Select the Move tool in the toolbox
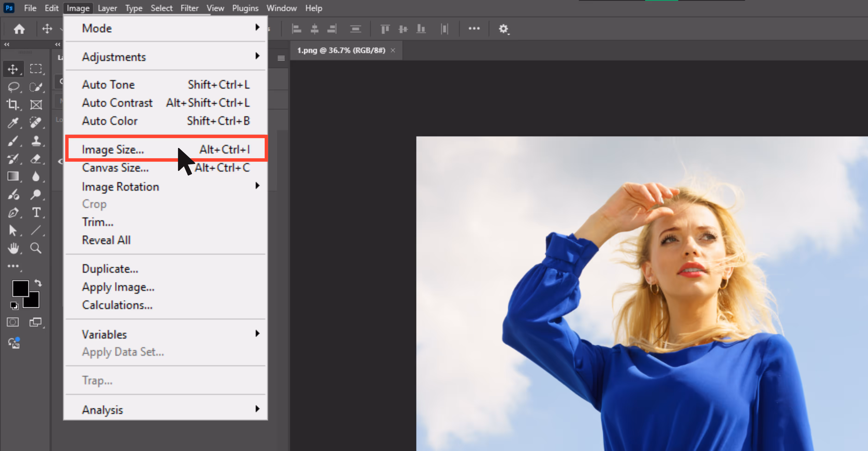The image size is (868, 451). (x=13, y=69)
